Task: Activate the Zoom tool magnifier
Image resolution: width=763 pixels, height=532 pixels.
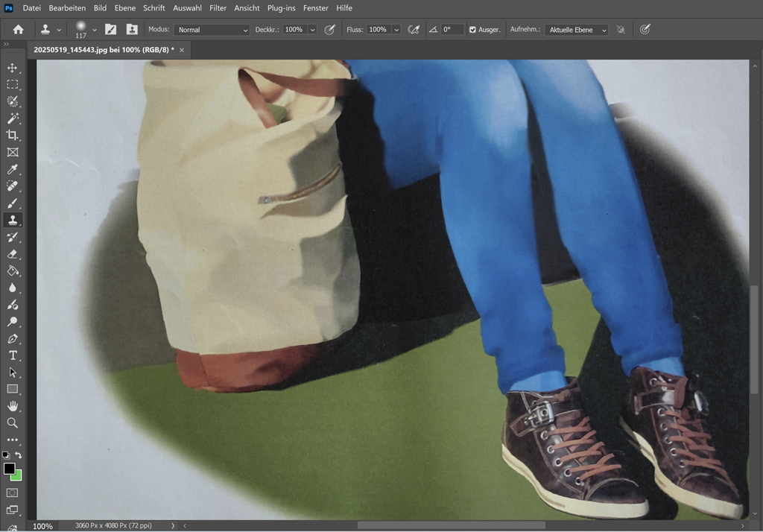Action: pos(13,423)
